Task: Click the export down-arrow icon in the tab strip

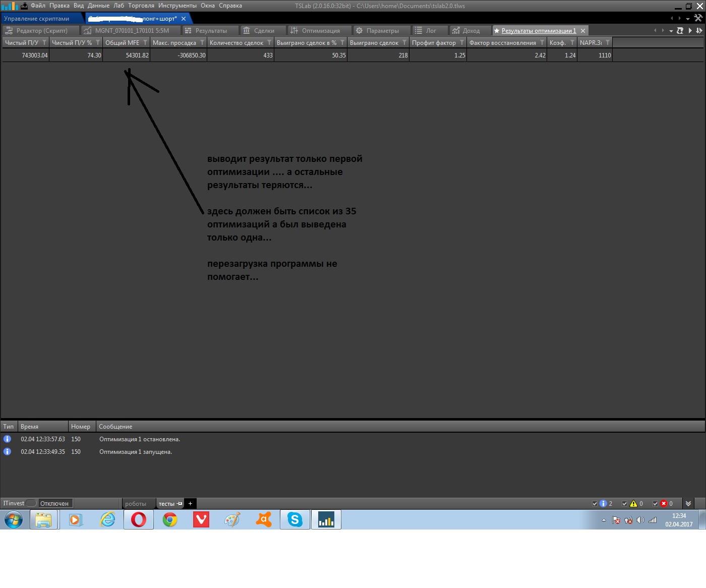Action: (699, 31)
